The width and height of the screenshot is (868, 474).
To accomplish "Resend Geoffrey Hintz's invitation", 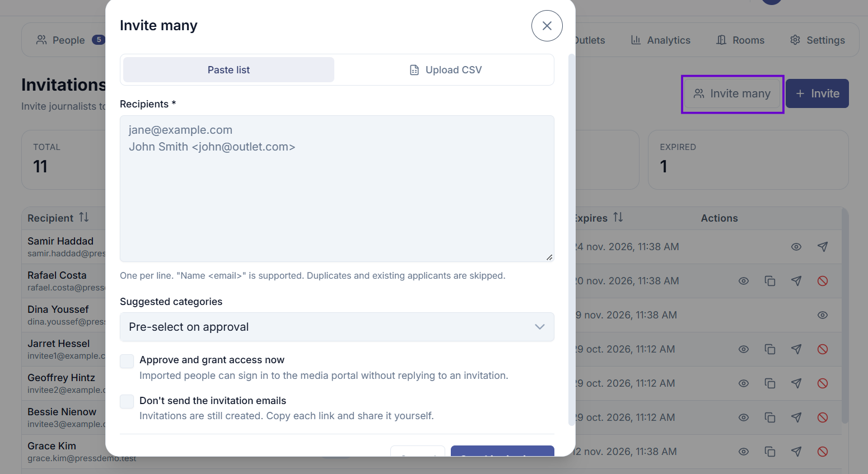I will tap(796, 383).
